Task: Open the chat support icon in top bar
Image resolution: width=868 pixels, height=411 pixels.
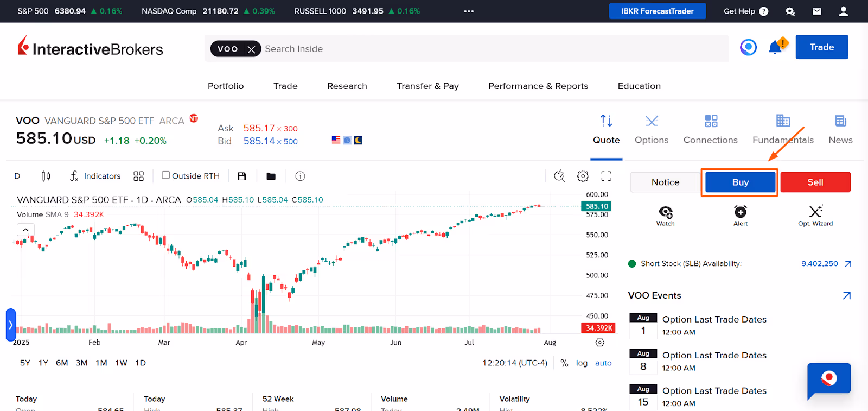Action: 790,11
